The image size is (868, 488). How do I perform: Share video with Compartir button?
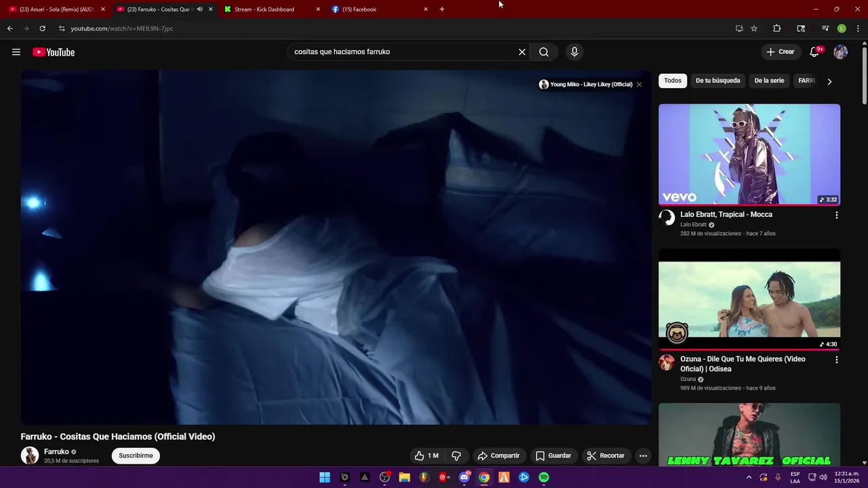[x=498, y=455]
